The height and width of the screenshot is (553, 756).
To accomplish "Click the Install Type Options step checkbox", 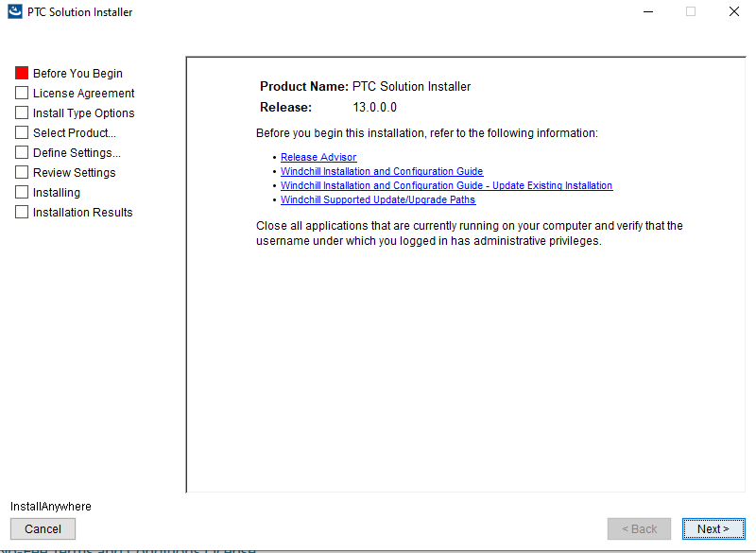I will coord(21,112).
